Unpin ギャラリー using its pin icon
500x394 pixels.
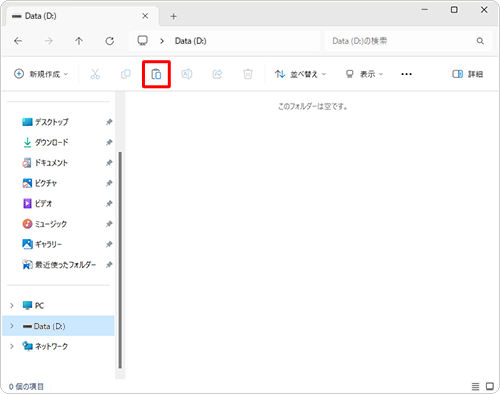click(x=109, y=244)
